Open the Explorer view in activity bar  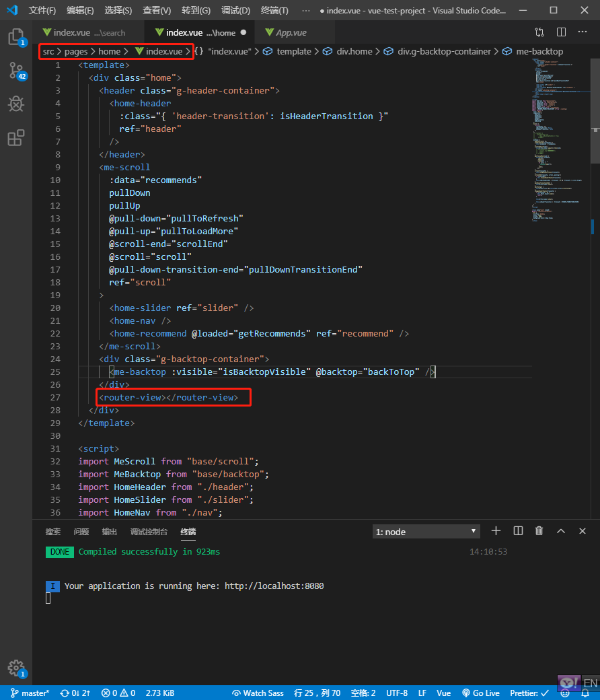[16, 37]
